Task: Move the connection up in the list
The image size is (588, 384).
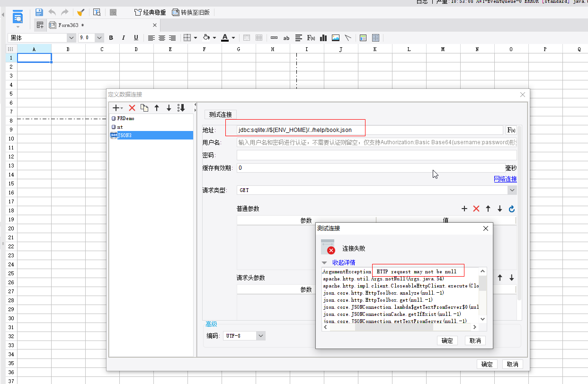Action: [157, 108]
